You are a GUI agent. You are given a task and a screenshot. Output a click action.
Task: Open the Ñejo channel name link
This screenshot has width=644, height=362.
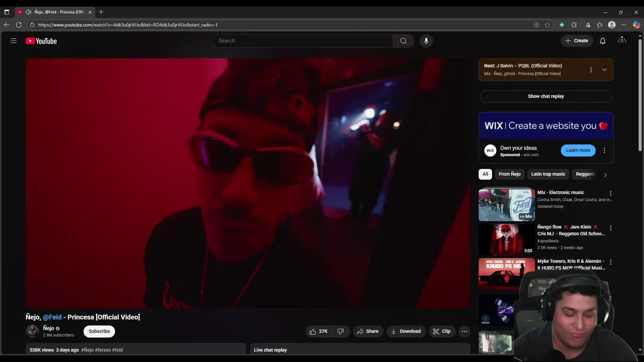[x=48, y=328]
